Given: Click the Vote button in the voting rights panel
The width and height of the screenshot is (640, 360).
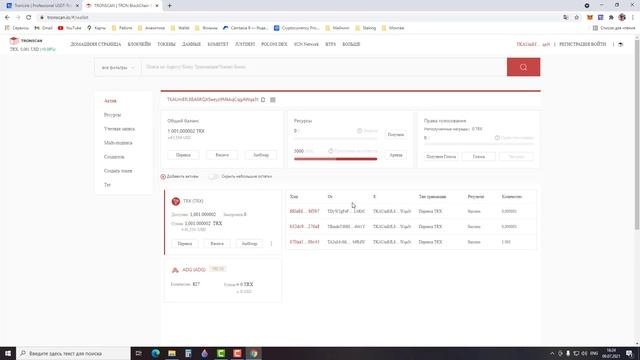Looking at the screenshot, I should tap(478, 156).
